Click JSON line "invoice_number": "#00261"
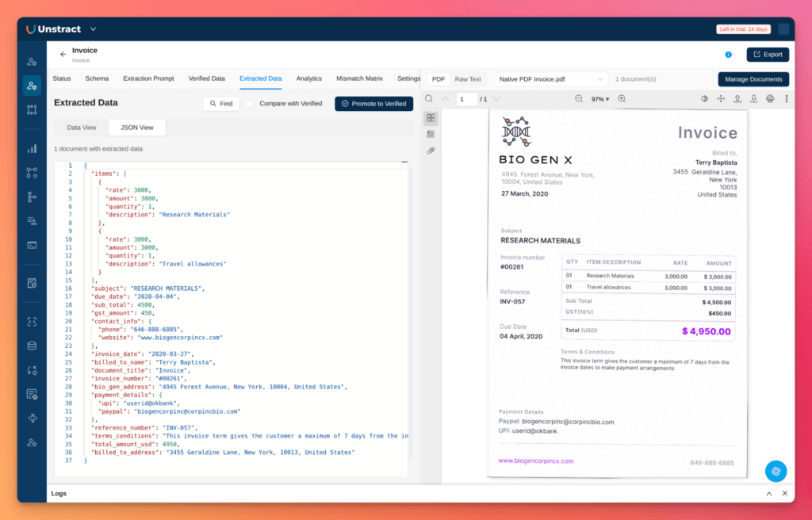Image resolution: width=812 pixels, height=520 pixels. pyautogui.click(x=138, y=379)
